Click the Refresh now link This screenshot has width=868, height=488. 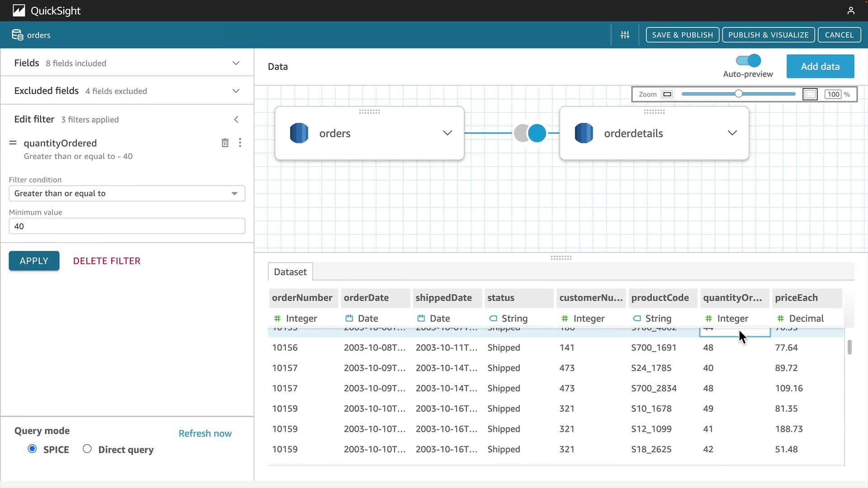click(x=205, y=433)
